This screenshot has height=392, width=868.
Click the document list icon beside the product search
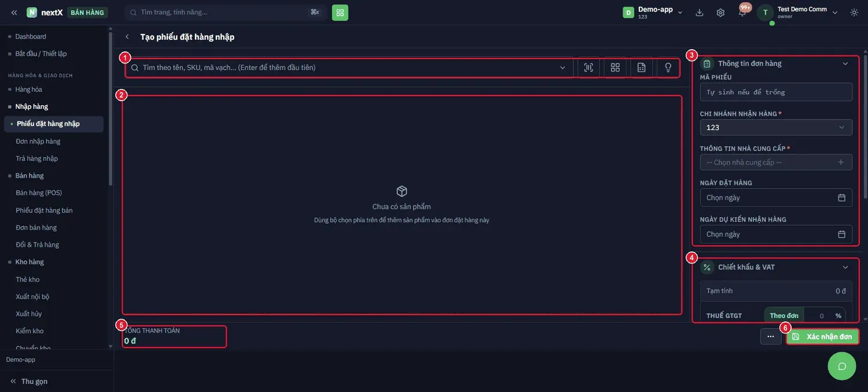tap(641, 68)
